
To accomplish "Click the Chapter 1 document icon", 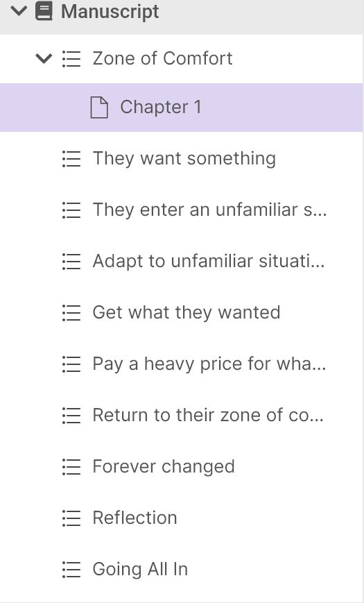I will point(99,108).
